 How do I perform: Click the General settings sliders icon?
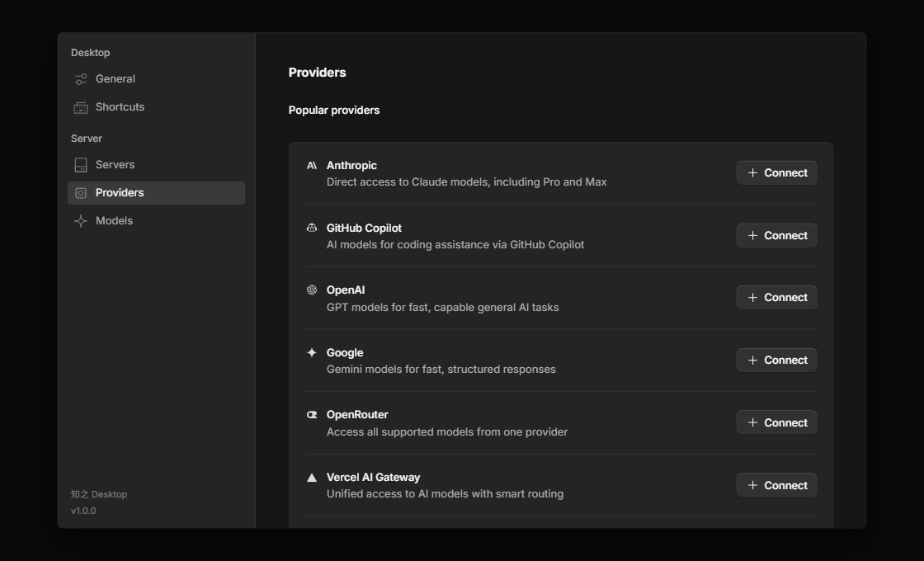point(81,79)
